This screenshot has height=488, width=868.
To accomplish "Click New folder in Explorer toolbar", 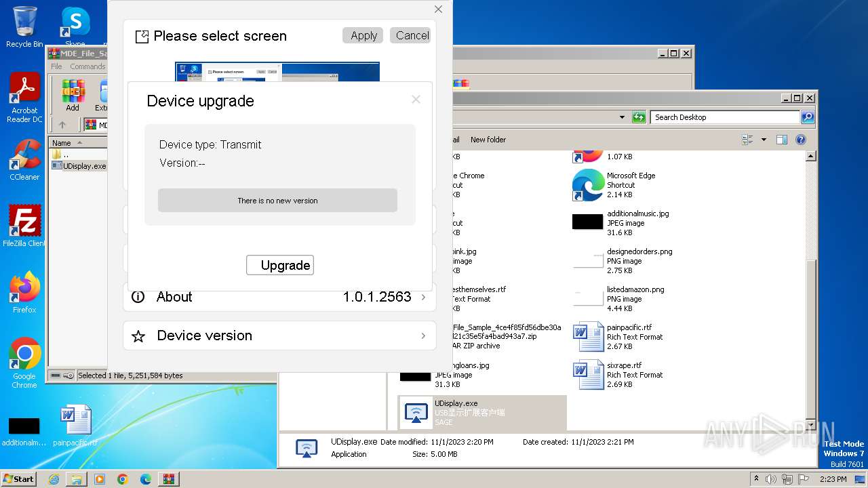I will click(488, 140).
